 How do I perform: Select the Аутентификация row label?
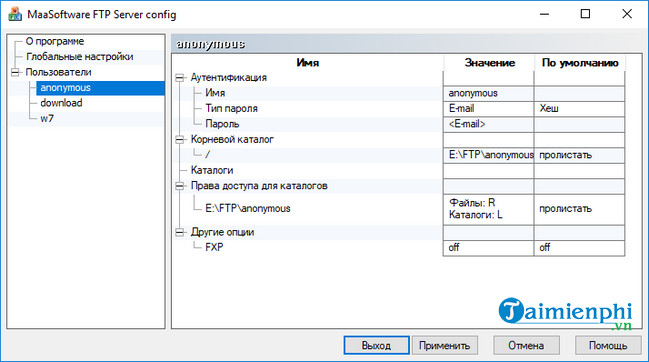[228, 78]
